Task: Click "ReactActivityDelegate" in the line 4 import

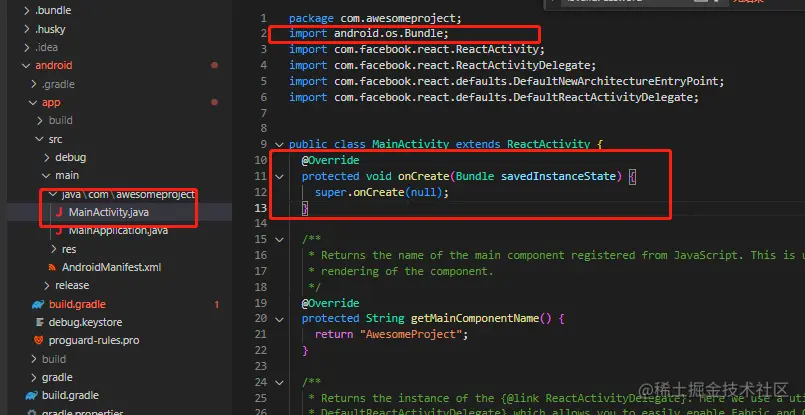Action: click(523, 66)
